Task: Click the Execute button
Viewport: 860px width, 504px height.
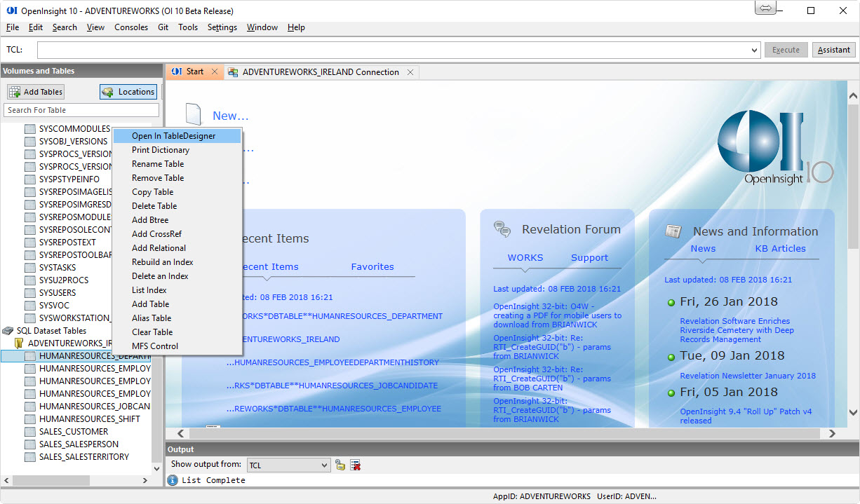Action: coord(786,50)
